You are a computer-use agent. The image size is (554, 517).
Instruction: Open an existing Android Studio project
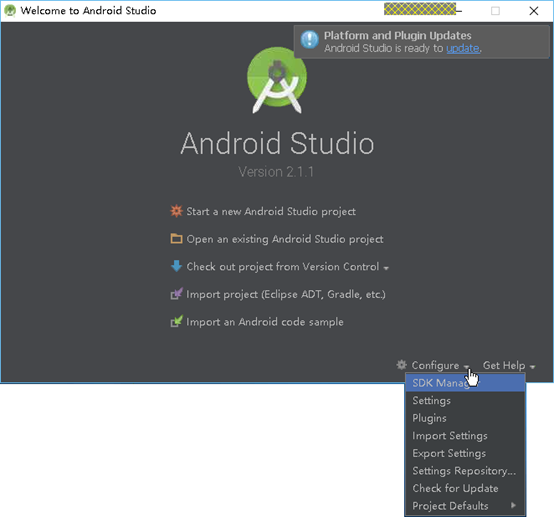(285, 239)
